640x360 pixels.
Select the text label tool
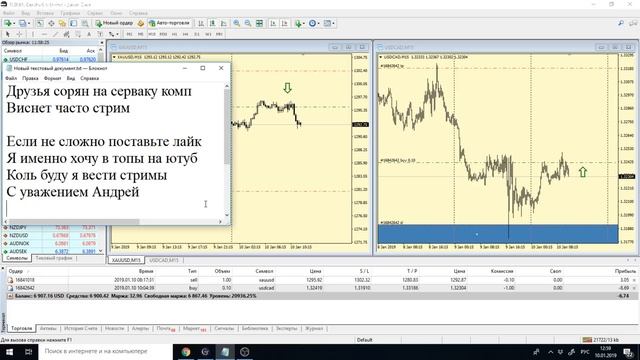pos(100,34)
